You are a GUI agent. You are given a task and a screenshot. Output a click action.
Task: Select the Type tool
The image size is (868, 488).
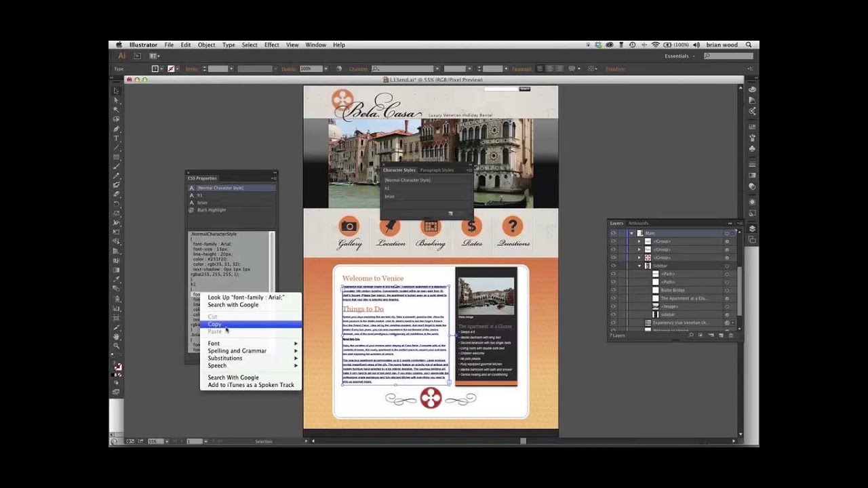pos(116,138)
